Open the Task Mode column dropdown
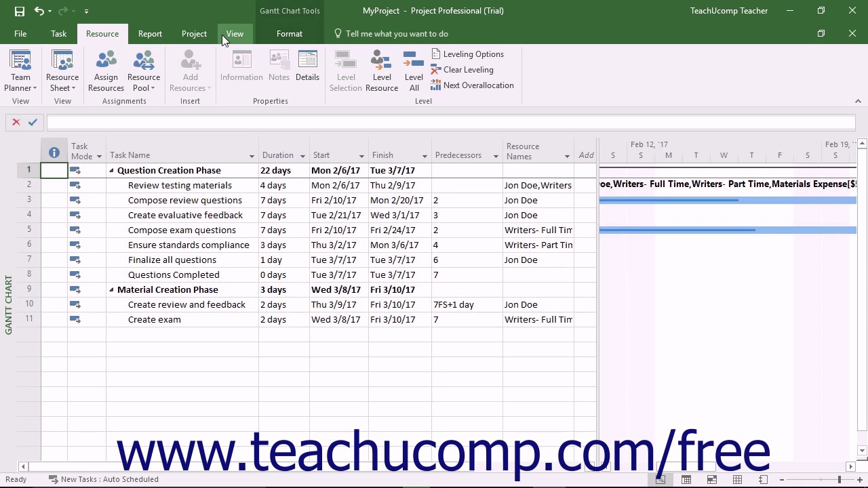The image size is (868, 488). (x=99, y=157)
